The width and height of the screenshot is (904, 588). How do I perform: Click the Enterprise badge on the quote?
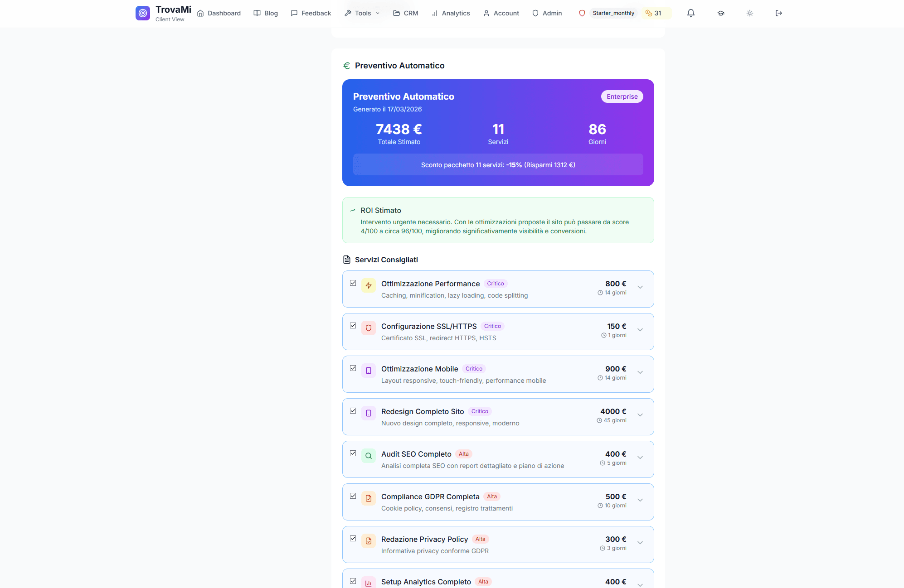click(622, 96)
